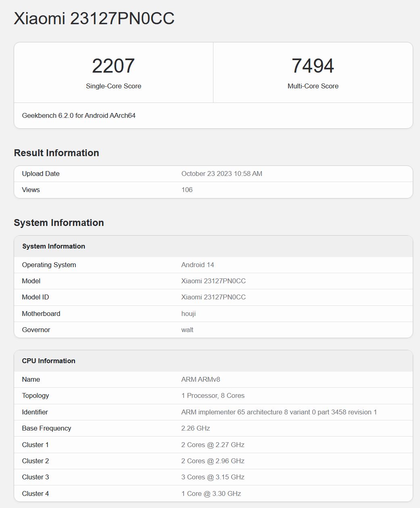Click the governor value walt

[187, 330]
